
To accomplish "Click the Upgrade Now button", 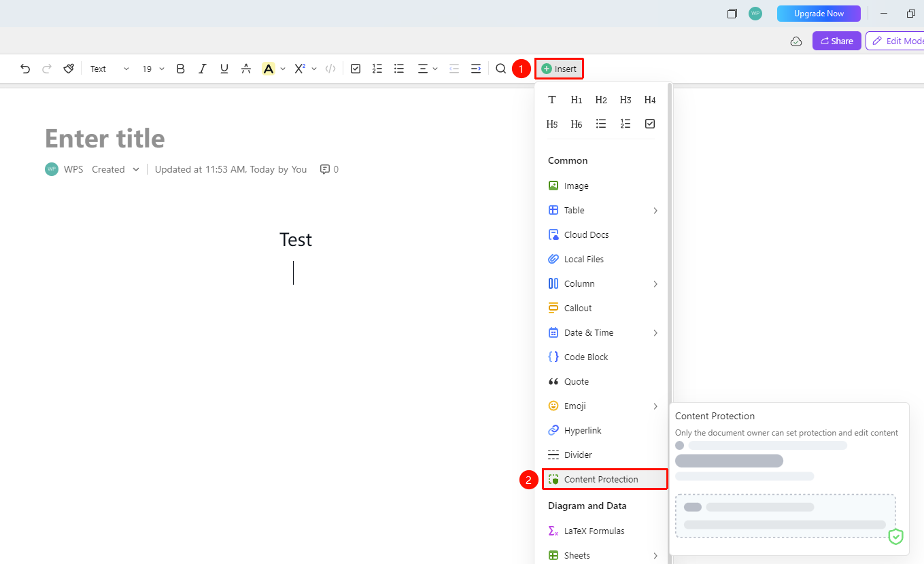I will pyautogui.click(x=819, y=14).
